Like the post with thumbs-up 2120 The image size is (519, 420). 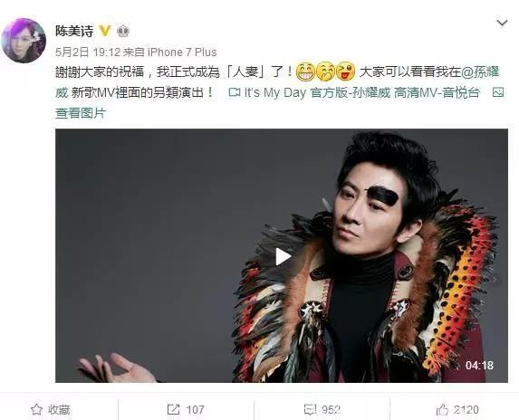tap(457, 410)
